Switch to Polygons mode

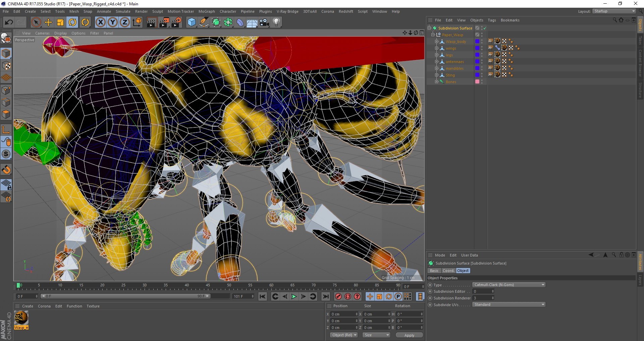(x=6, y=114)
